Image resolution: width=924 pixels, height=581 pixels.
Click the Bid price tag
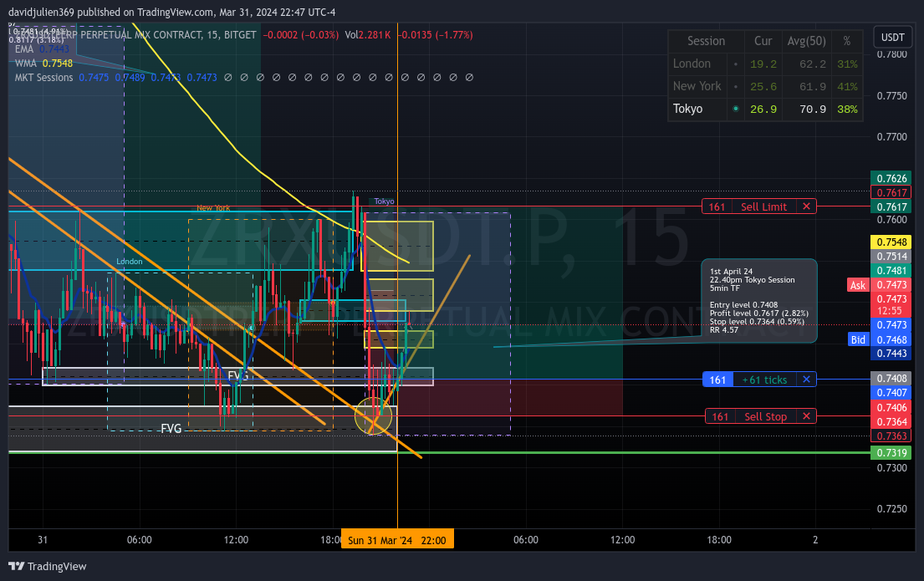pyautogui.click(x=858, y=339)
